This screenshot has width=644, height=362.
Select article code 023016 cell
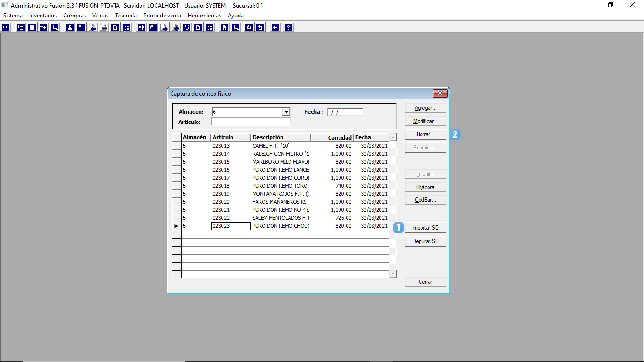231,170
